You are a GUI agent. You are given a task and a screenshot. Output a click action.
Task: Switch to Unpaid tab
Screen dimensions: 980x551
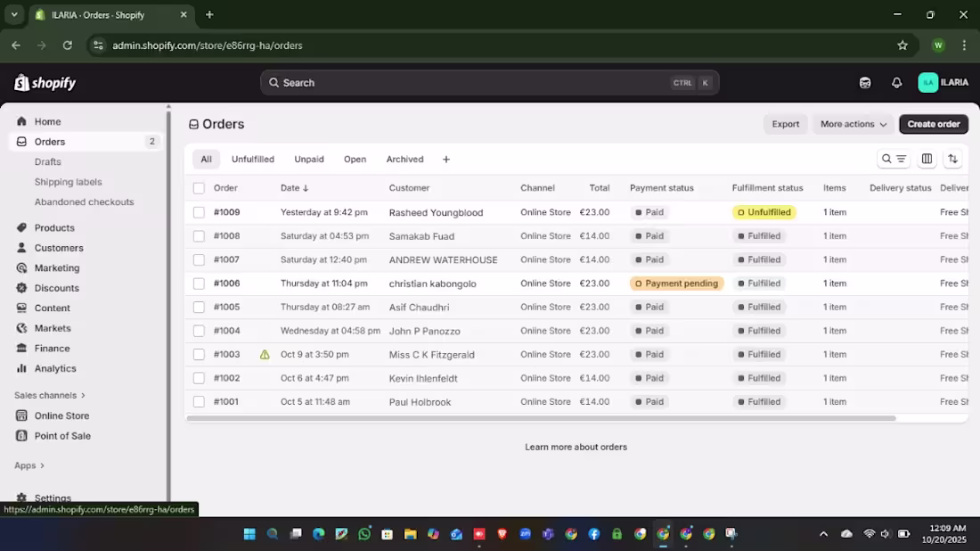click(309, 159)
